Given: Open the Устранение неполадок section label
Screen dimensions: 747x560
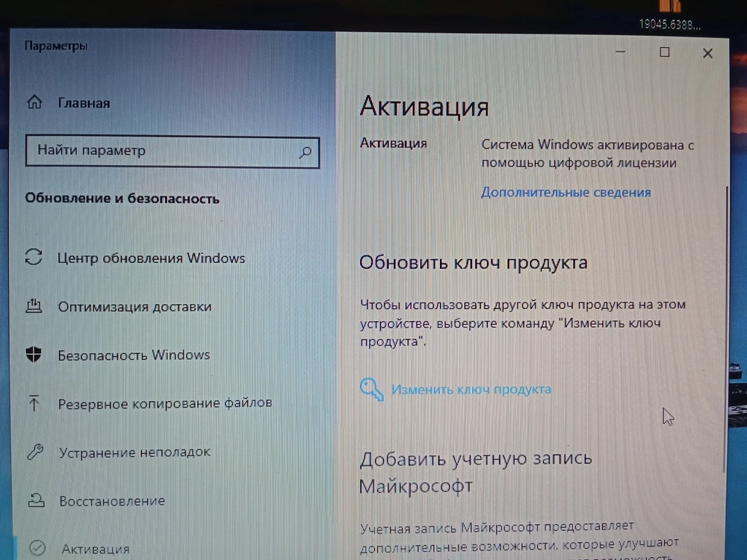Looking at the screenshot, I should tap(134, 452).
